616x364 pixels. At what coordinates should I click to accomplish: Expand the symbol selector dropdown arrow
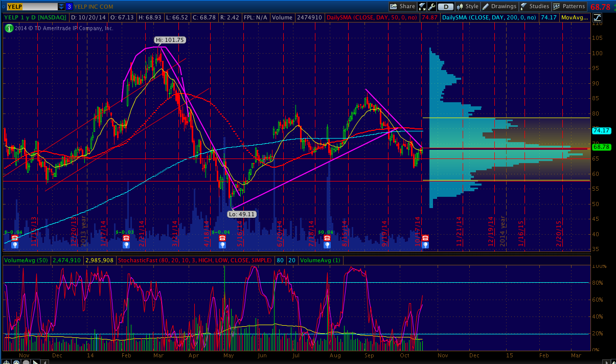click(61, 7)
